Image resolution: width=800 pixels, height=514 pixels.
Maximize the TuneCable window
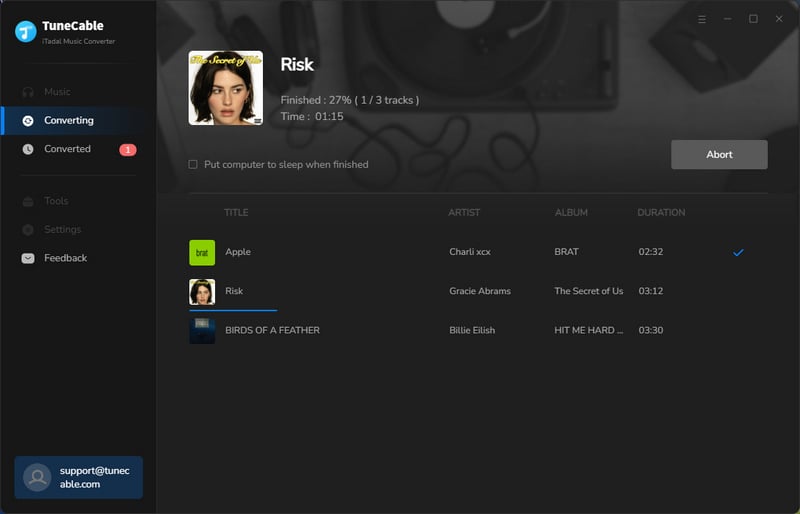point(753,19)
